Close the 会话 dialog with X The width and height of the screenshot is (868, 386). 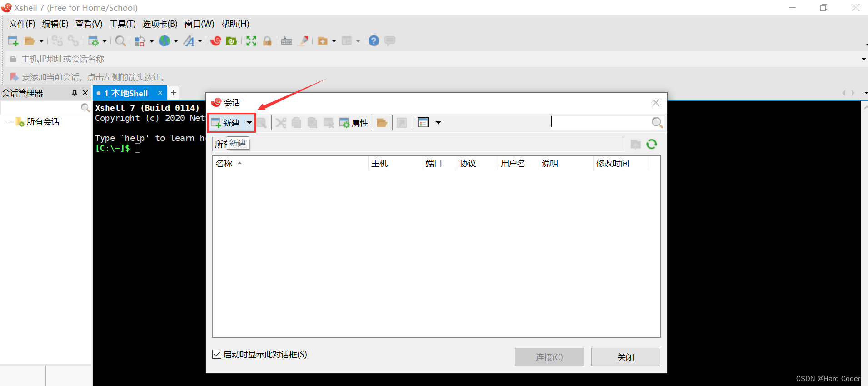[656, 103]
